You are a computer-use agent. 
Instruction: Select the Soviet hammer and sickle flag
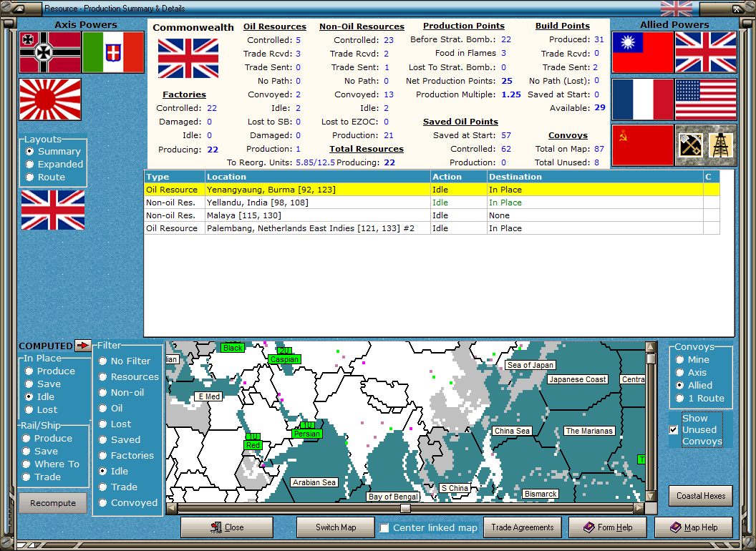643,145
